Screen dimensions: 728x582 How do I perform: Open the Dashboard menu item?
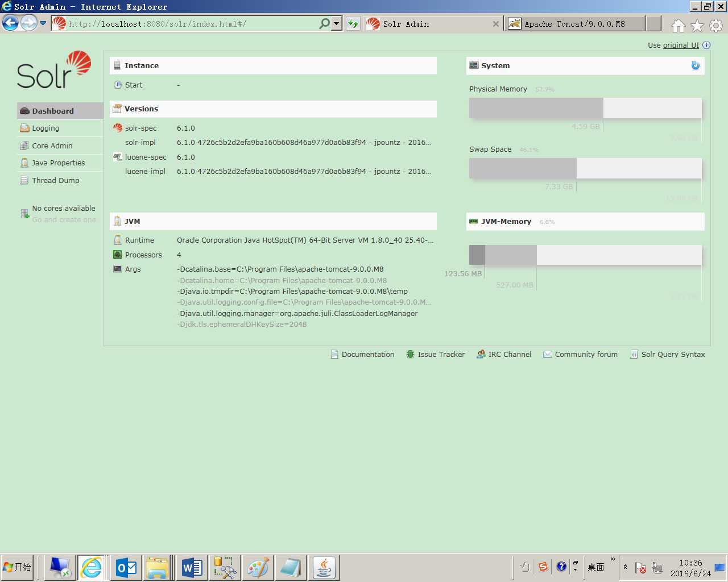(x=60, y=111)
